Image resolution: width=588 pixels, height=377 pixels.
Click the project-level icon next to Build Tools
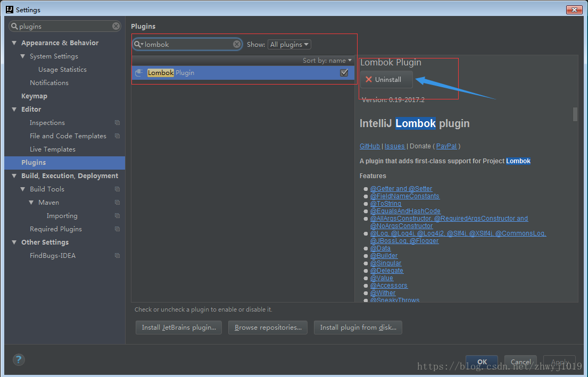pos(118,189)
